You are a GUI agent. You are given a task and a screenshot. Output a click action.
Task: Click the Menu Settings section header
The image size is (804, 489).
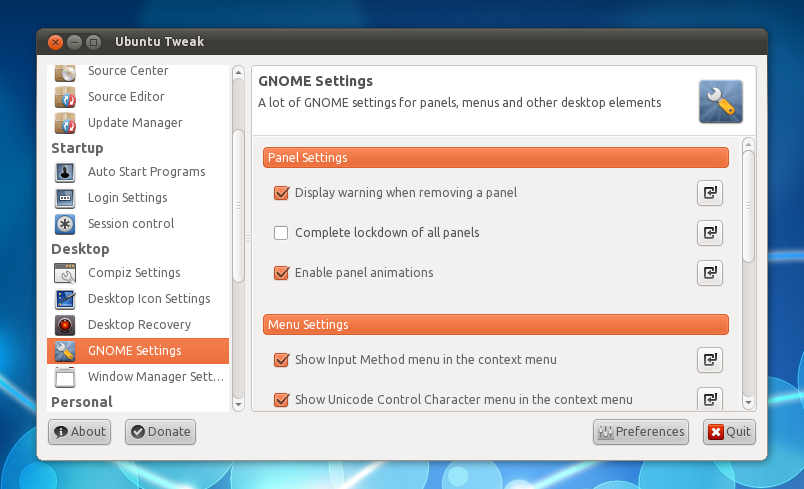pyautogui.click(x=496, y=325)
